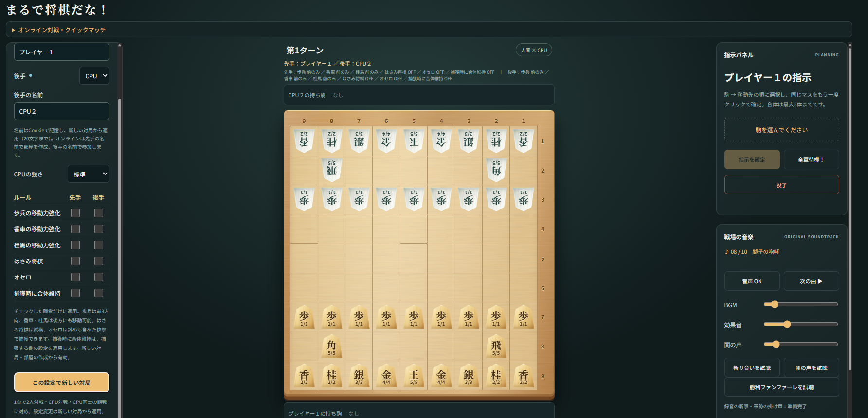
Task: Enable 歩兵の移動力強化 for 後手
Action: click(99, 213)
